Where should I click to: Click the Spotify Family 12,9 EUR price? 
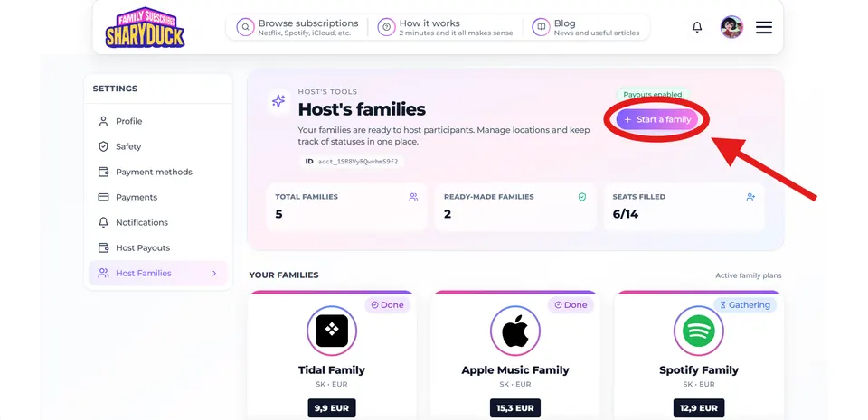[699, 408]
